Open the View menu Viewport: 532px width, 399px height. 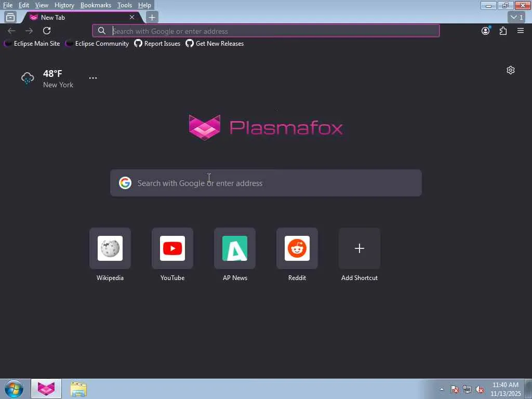(42, 5)
